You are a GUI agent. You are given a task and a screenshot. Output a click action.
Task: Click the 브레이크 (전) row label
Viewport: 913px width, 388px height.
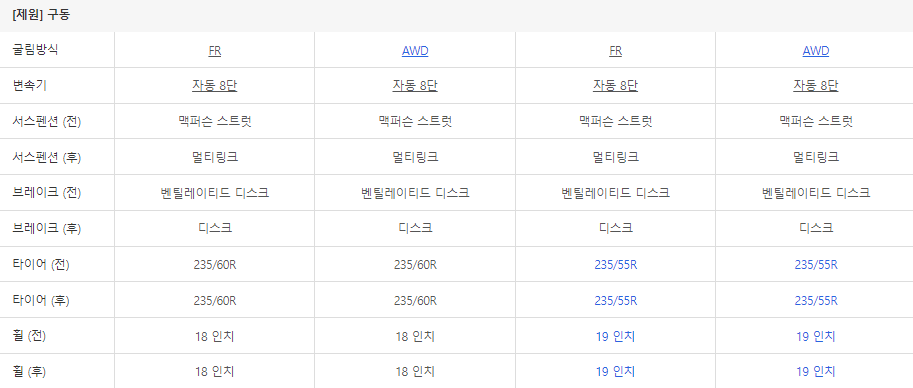pyautogui.click(x=47, y=193)
